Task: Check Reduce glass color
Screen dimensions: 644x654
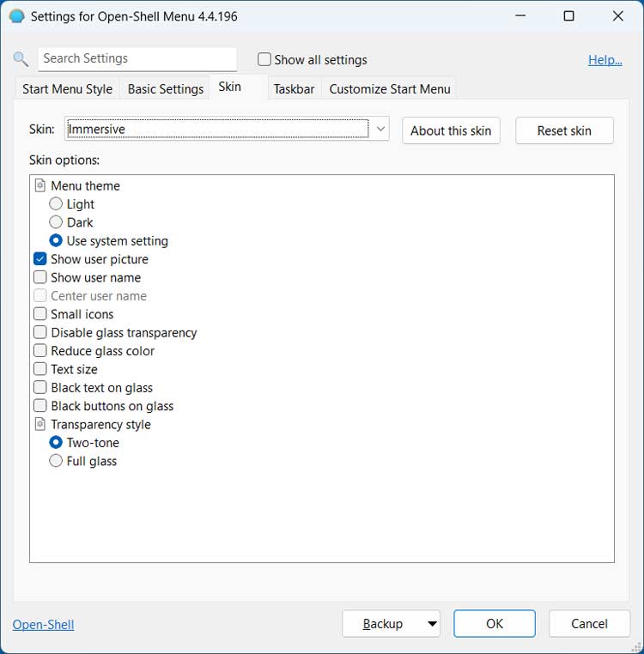Action: click(x=40, y=351)
